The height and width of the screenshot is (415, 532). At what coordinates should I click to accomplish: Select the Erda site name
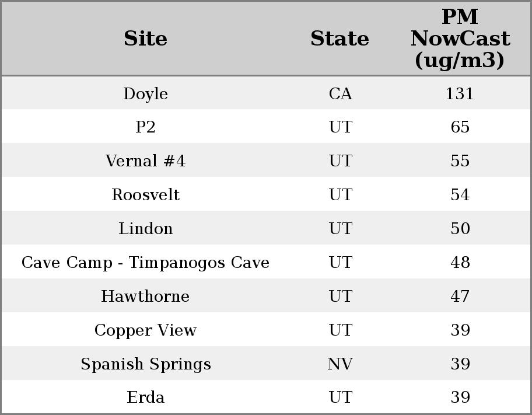(145, 397)
